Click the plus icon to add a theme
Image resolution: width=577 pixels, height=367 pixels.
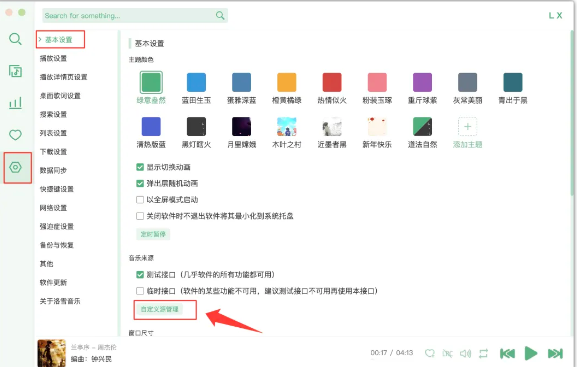pos(467,127)
